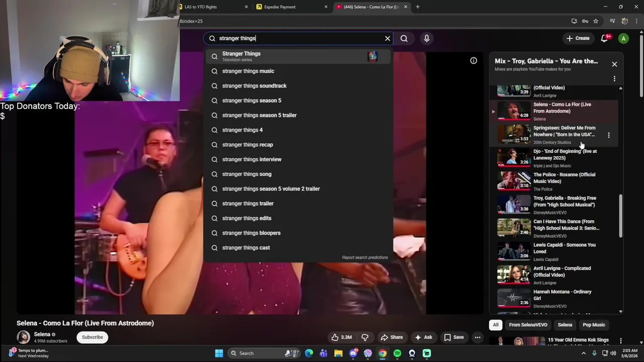The image size is (644, 362).
Task: Select the From SelenaVEVO chip
Action: (528, 325)
